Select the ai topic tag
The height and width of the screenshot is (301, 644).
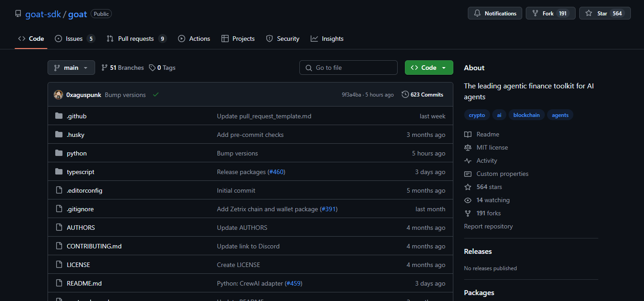click(x=499, y=115)
